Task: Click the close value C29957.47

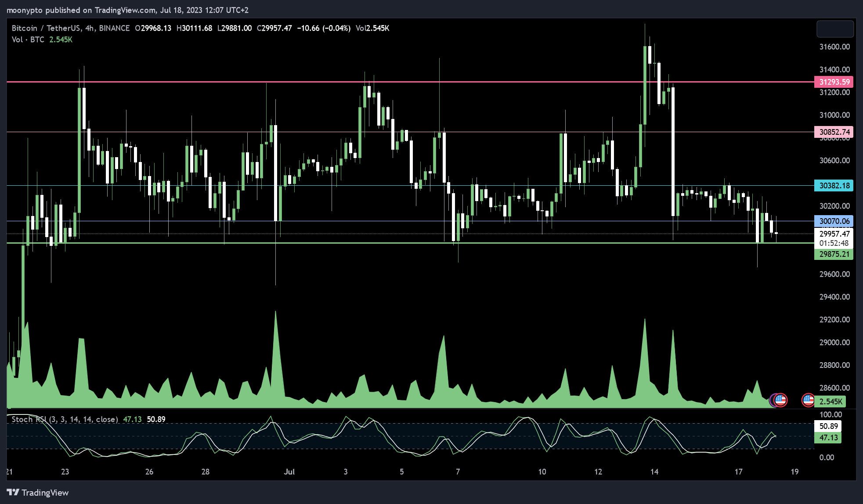Action: coord(274,28)
